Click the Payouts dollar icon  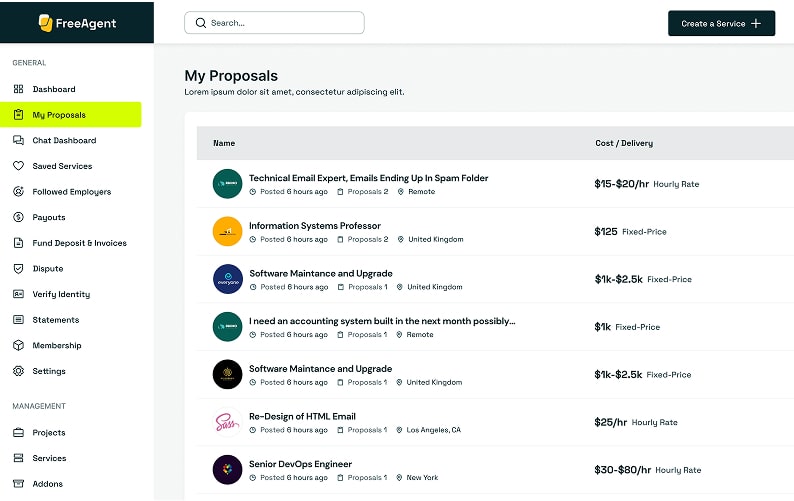[18, 217]
